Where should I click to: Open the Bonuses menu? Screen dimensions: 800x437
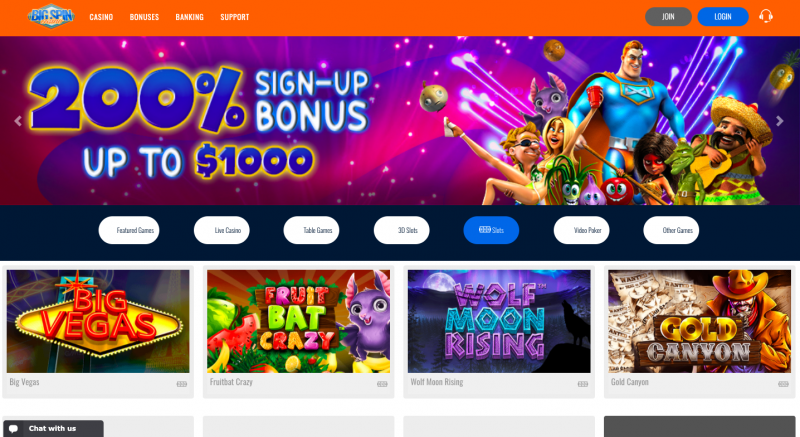[x=144, y=17]
